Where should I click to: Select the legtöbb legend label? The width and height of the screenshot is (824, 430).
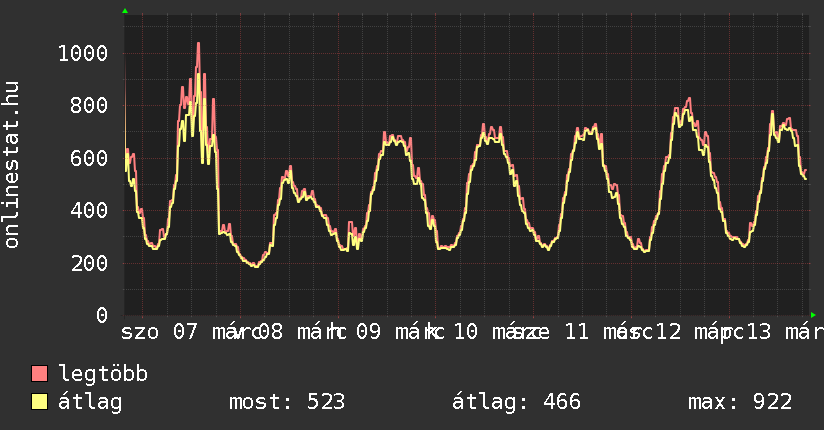pos(103,374)
